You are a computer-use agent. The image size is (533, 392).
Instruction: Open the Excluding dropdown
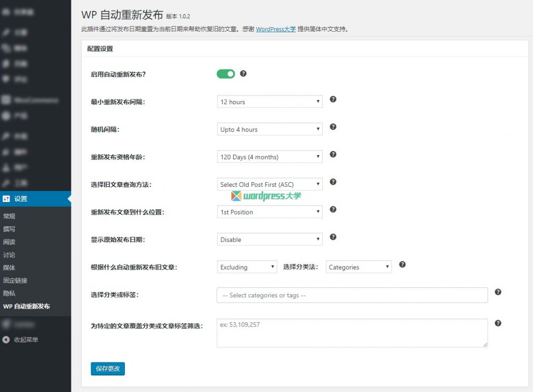coord(247,267)
